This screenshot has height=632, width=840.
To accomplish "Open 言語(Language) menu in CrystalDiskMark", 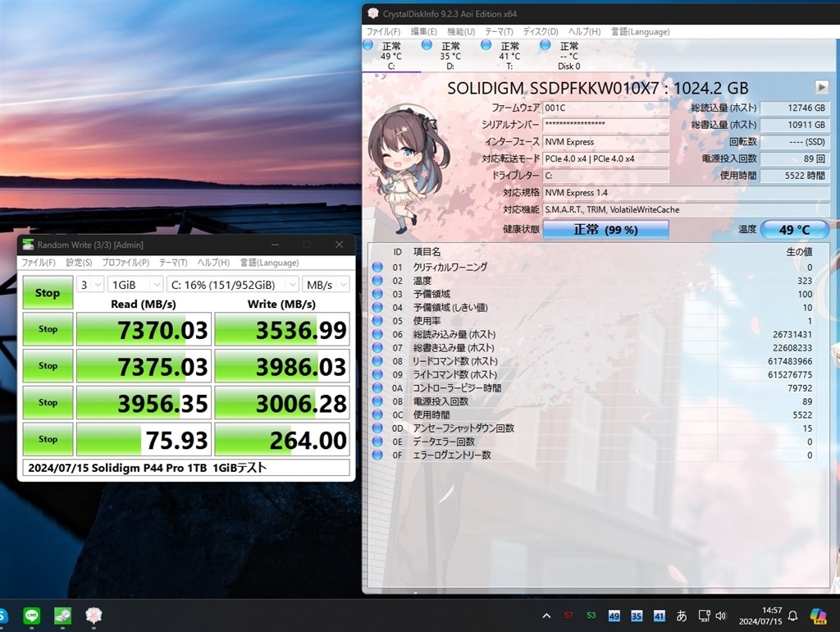I will (x=269, y=263).
